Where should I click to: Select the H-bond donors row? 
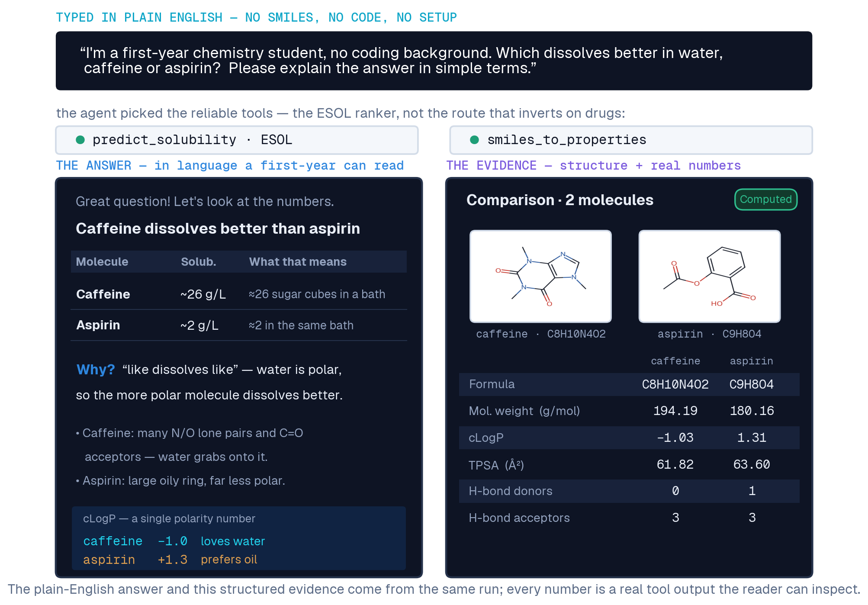pyautogui.click(x=629, y=491)
